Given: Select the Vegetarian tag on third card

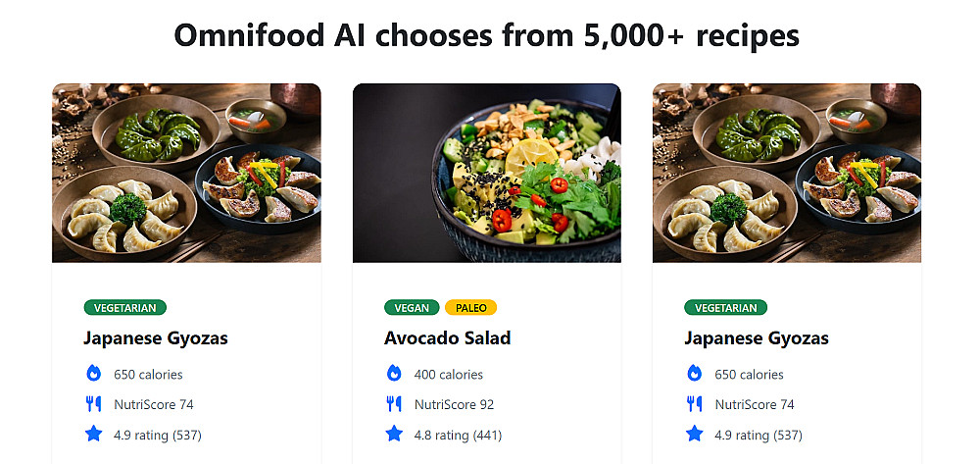Looking at the screenshot, I should 725,308.
